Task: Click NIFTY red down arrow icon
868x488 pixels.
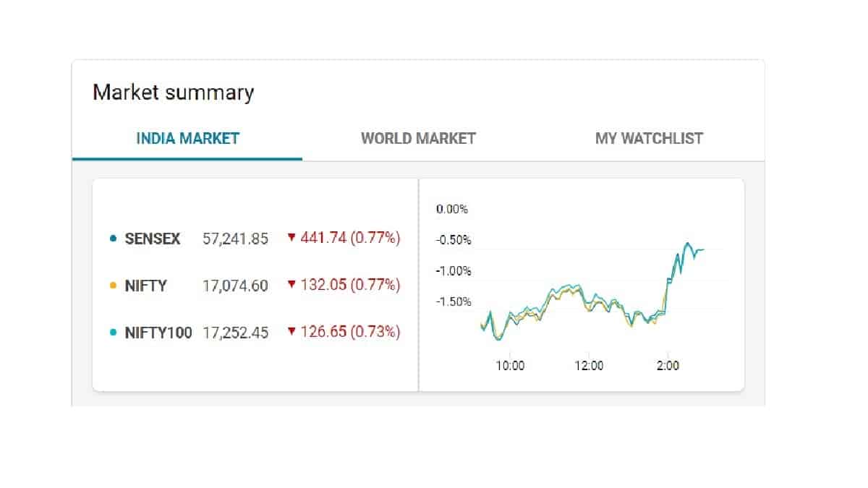Action: pos(292,284)
